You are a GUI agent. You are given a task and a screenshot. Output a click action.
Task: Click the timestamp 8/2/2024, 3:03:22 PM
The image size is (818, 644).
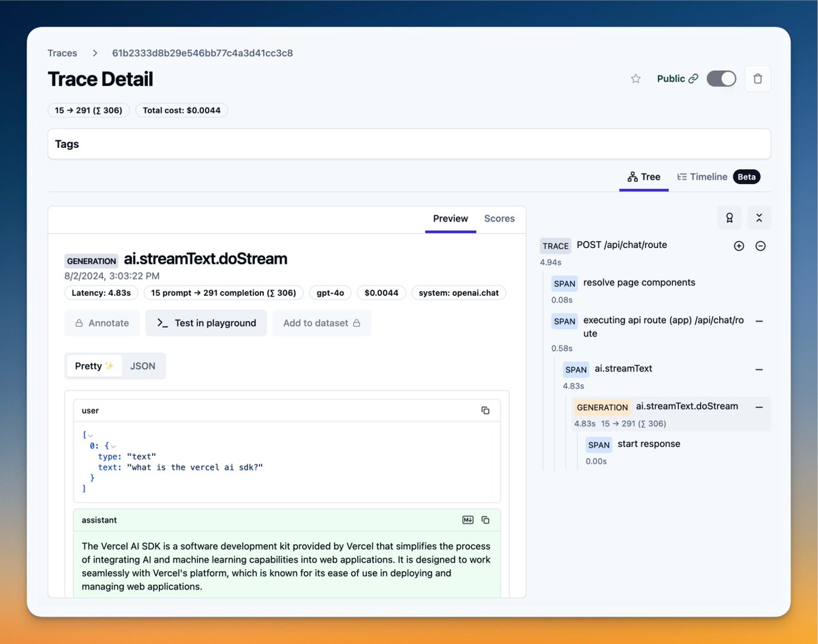pyautogui.click(x=112, y=276)
